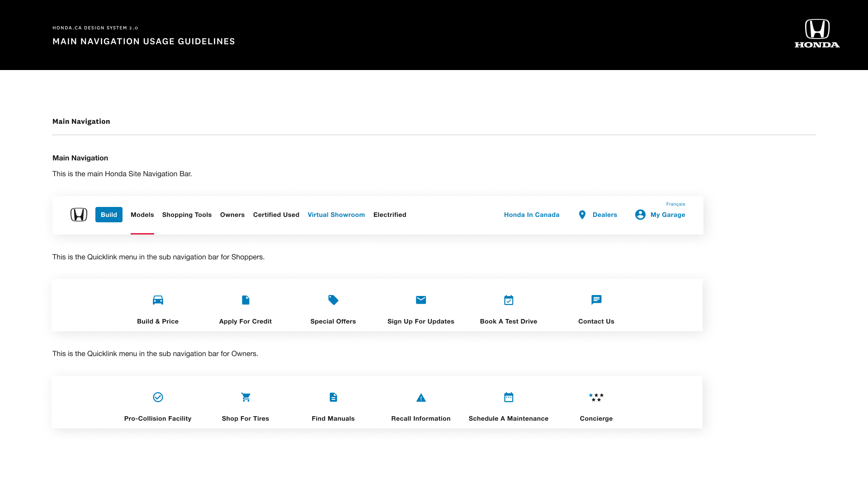Click the My Garage account icon
Image resolution: width=868 pixels, height=488 pixels.
click(640, 215)
